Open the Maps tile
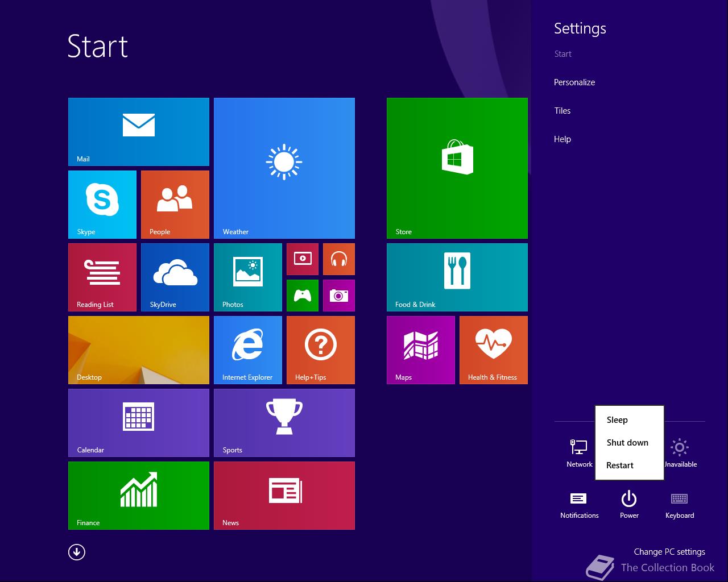This screenshot has width=728, height=582. click(x=421, y=350)
